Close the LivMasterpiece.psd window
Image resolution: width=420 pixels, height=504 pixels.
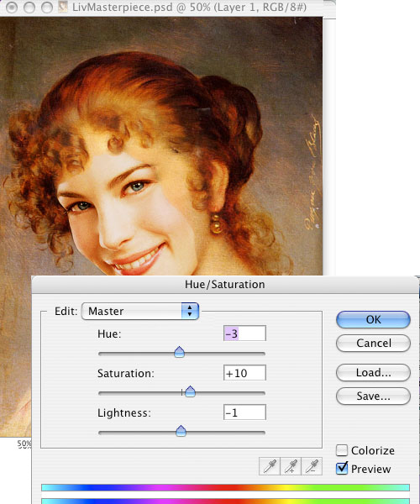(12, 7)
